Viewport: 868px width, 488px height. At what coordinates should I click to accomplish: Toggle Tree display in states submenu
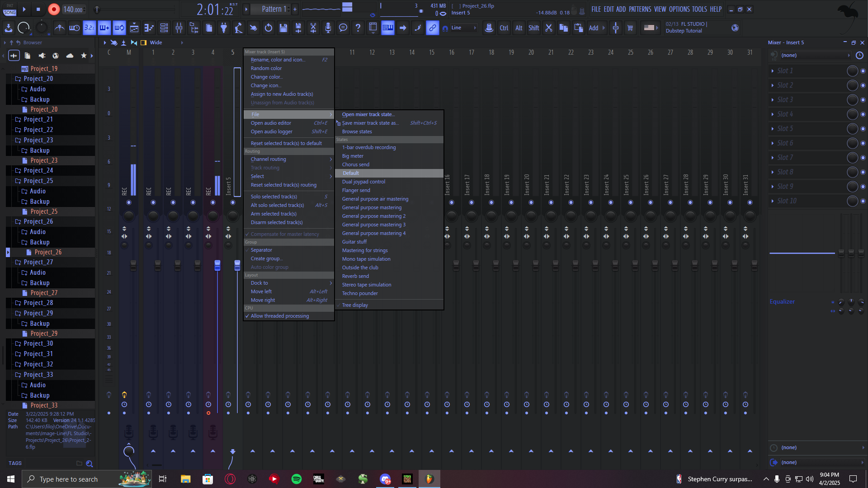click(355, 305)
